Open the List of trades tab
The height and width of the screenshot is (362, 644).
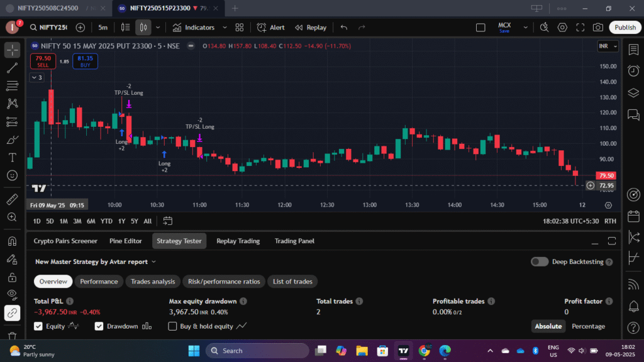293,282
